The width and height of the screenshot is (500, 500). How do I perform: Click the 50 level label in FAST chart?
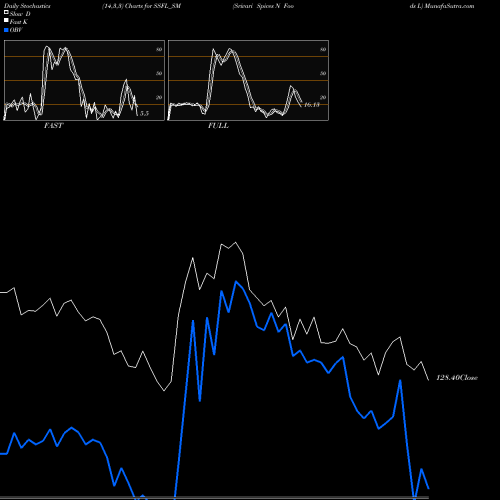159,73
